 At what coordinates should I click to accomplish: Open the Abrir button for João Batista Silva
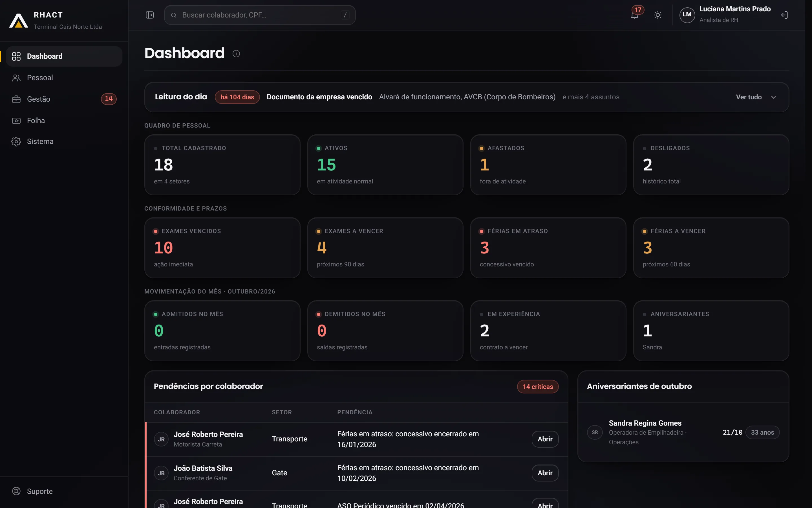(545, 473)
